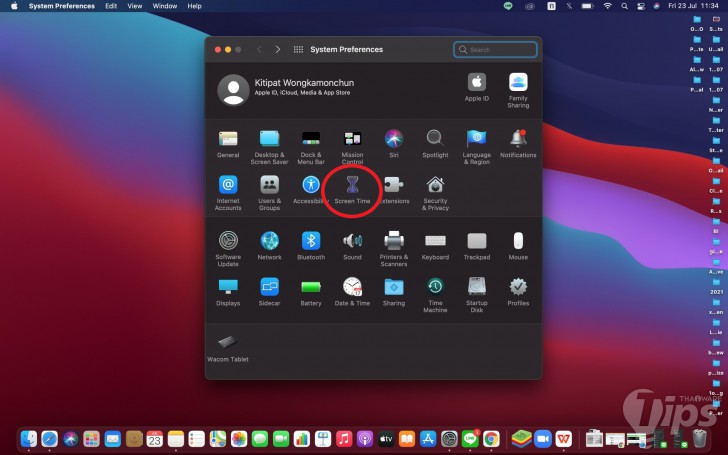Show all preferences grid button
The width and height of the screenshot is (728, 455).
pos(299,49)
